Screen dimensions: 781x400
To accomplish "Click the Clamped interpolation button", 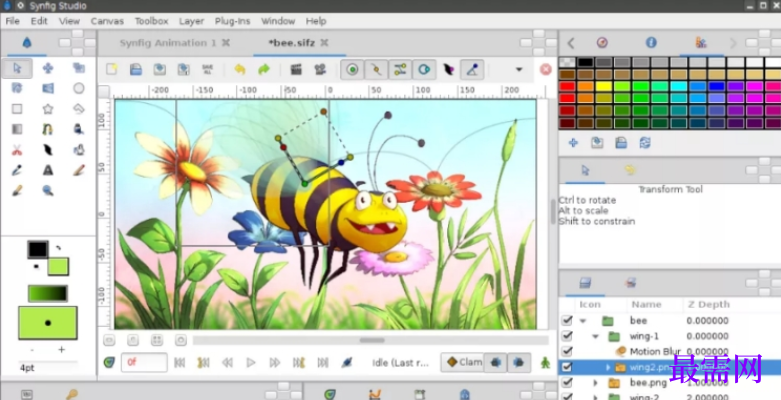I will pos(462,362).
